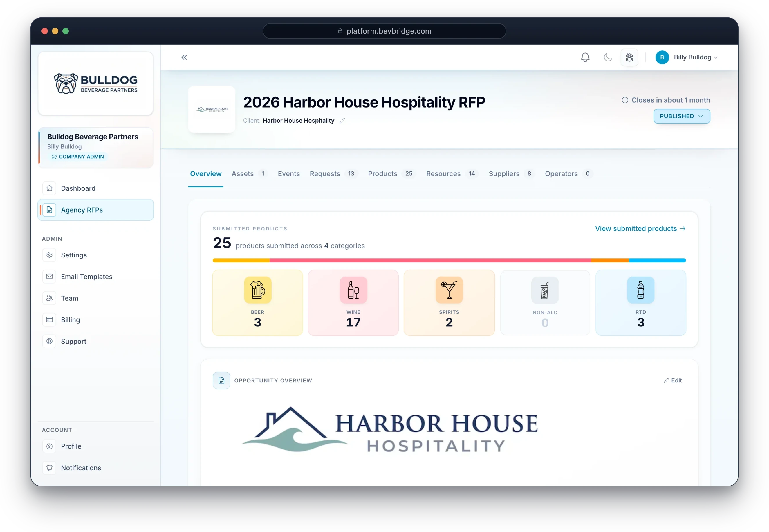Select the Spirits count of 2
The height and width of the screenshot is (532, 769).
449,322
